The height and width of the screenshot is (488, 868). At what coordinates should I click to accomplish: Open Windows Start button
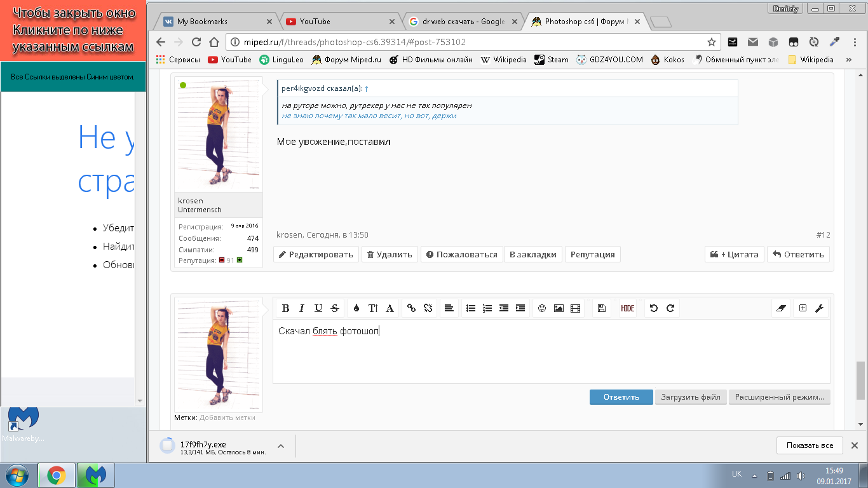[18, 475]
